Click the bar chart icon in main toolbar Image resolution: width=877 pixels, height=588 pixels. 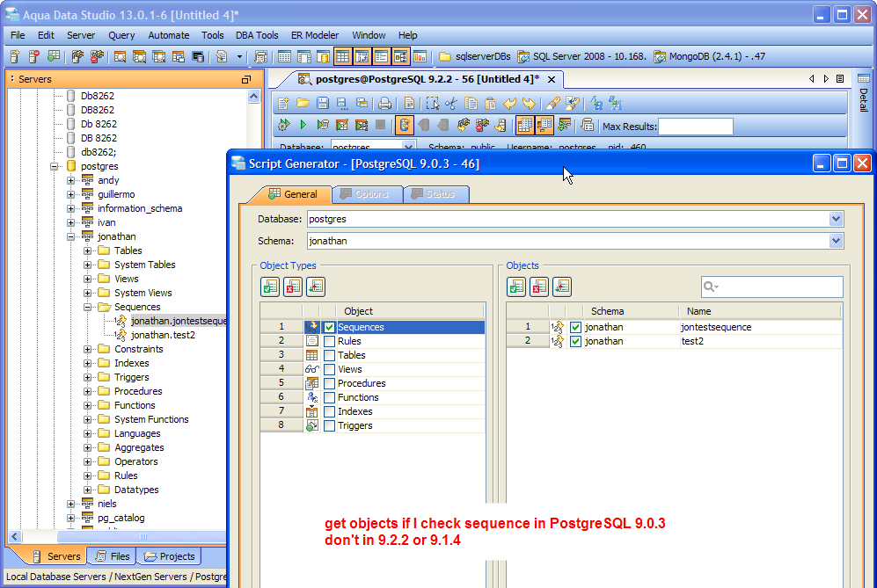(x=420, y=56)
